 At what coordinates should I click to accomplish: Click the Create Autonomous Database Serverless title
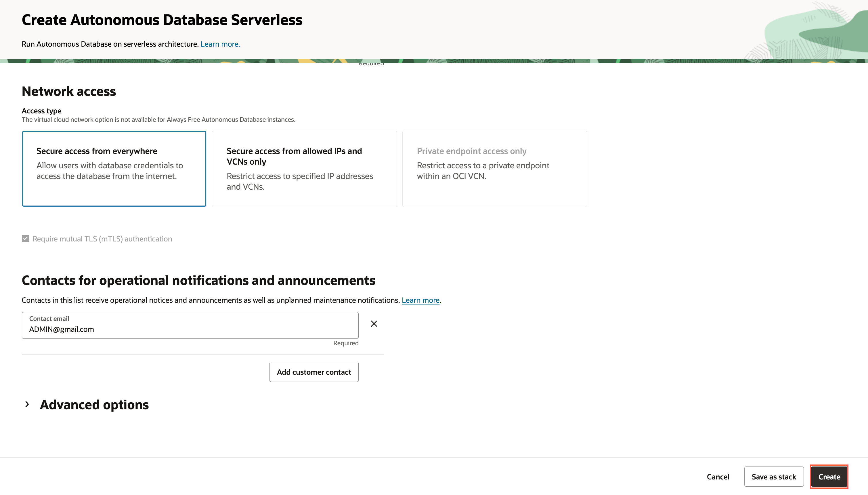(162, 20)
